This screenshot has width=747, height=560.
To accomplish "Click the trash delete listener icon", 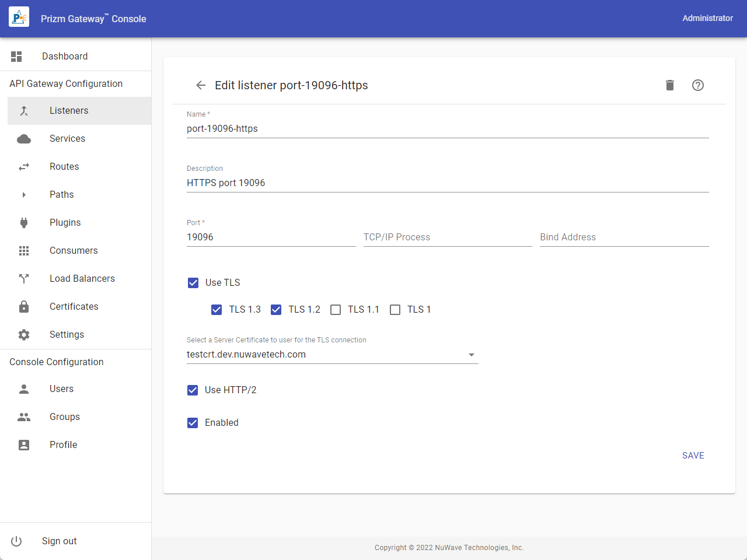I will tap(669, 85).
